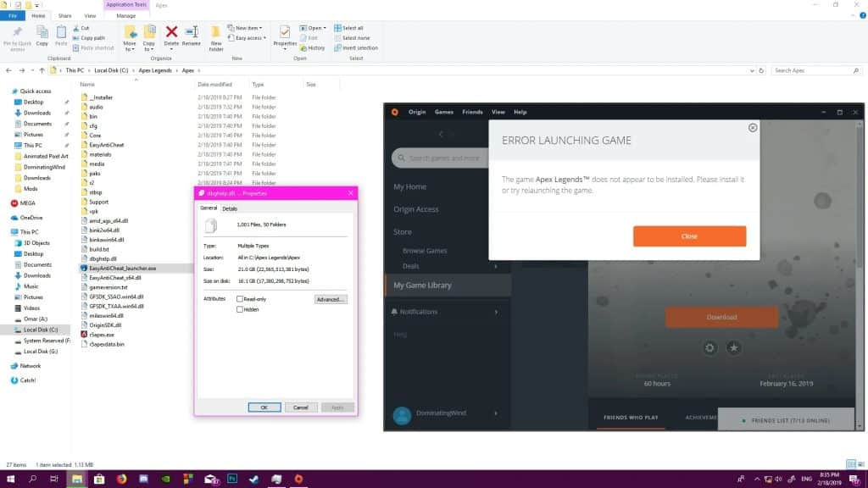Click Invert selection in the ribbon

pos(356,48)
